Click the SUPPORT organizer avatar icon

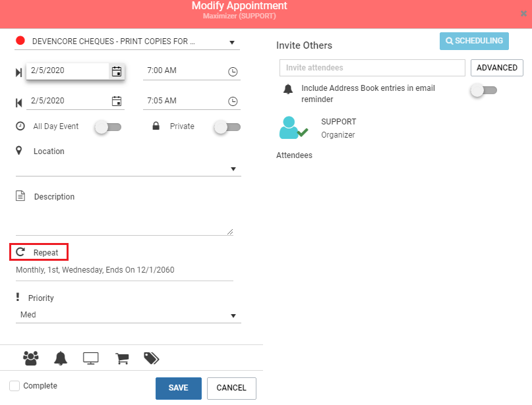click(x=293, y=128)
